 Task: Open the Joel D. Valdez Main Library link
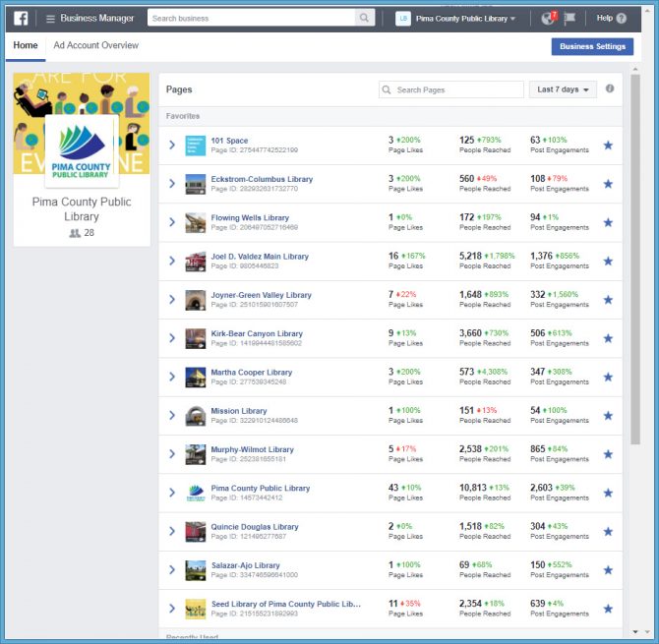[260, 257]
